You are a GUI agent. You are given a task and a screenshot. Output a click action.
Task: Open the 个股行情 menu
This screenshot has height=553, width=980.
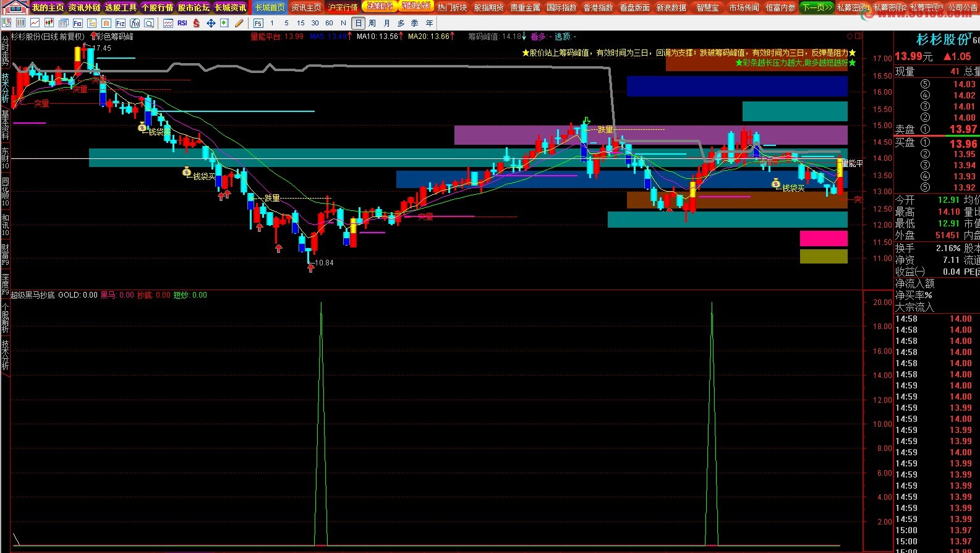[158, 7]
